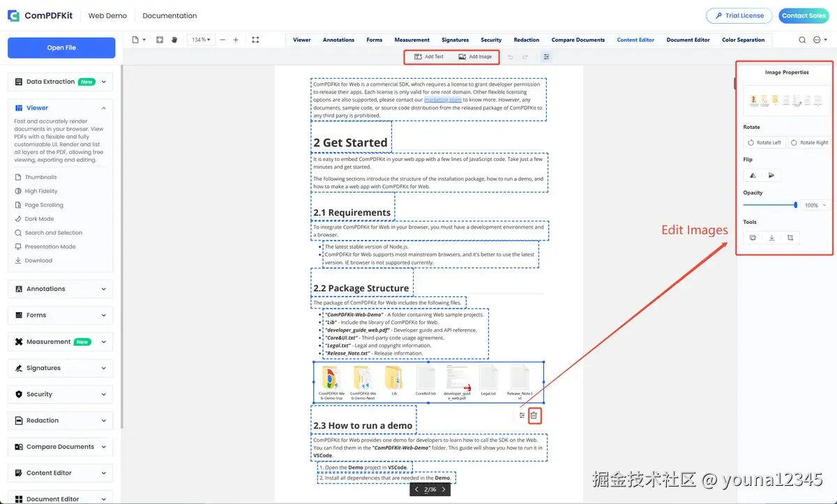Go to next page arrow
The image size is (837, 504).
[444, 489]
